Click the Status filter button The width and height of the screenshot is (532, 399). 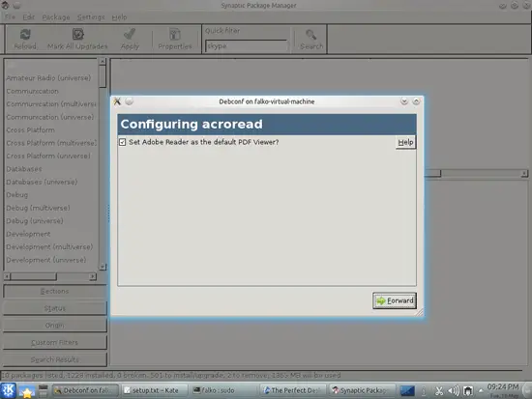click(x=54, y=308)
